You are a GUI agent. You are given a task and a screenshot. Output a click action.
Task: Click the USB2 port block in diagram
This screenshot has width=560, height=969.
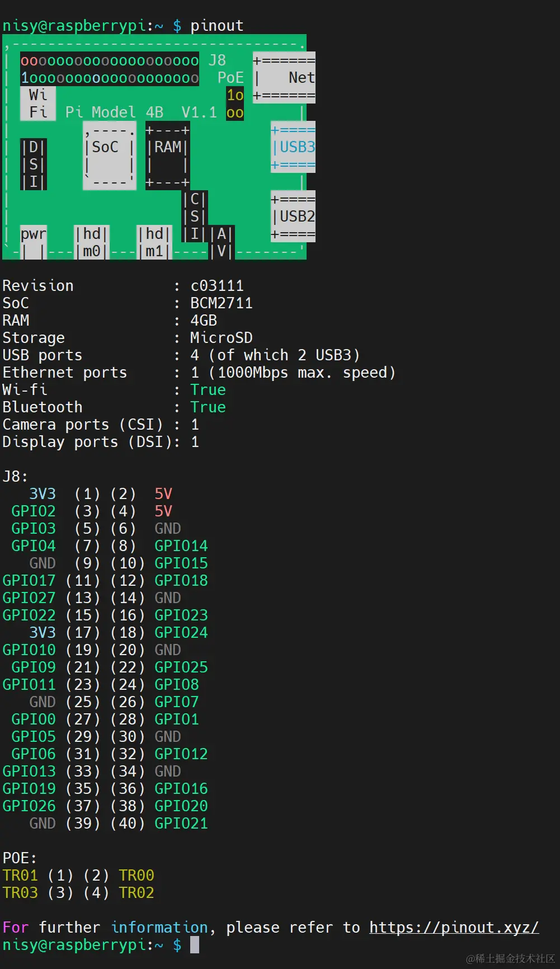[x=293, y=217]
